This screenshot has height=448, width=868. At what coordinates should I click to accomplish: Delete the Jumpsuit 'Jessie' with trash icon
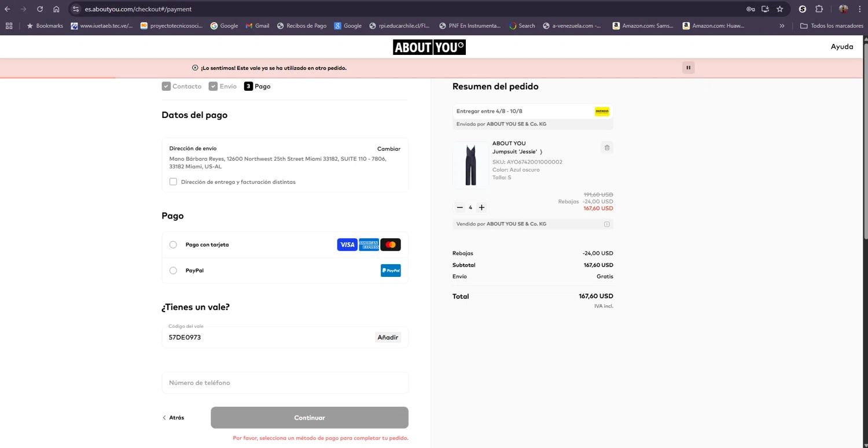tap(607, 147)
